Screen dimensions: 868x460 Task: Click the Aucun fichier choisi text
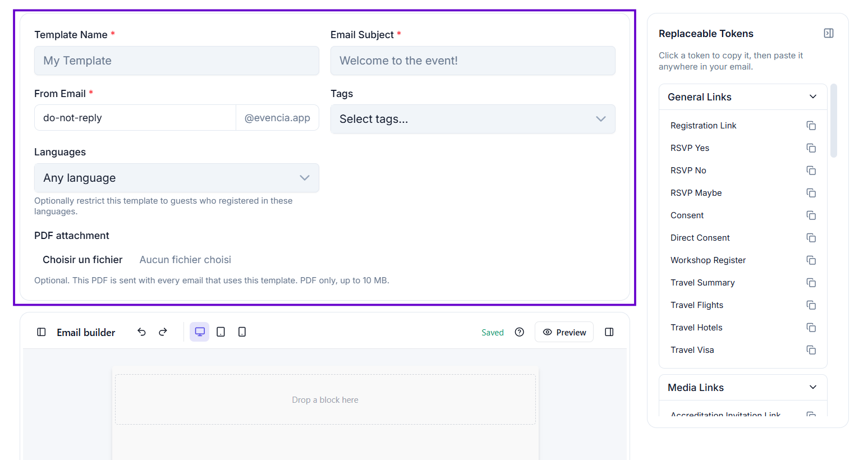185,260
